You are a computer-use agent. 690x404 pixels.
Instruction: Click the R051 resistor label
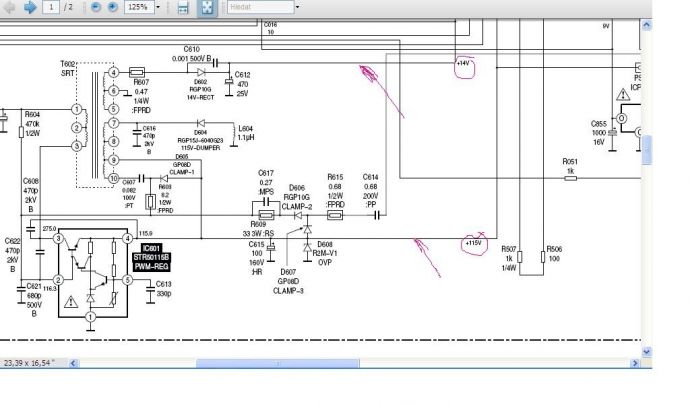(x=570, y=162)
